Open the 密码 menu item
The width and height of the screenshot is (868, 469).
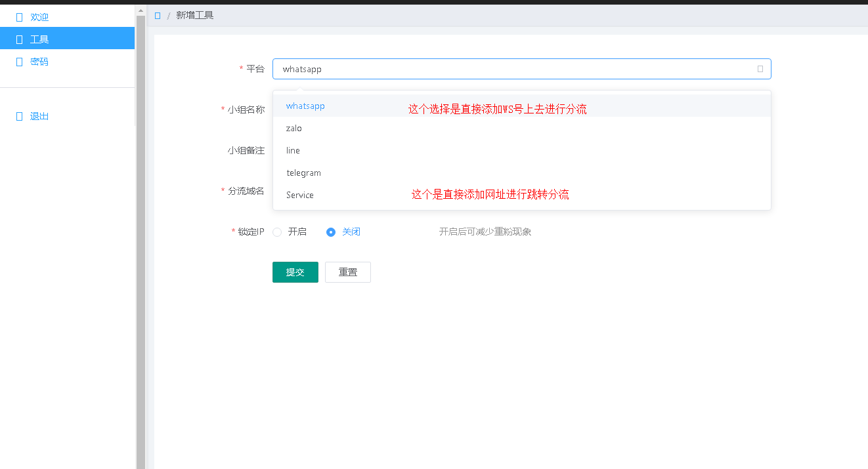(x=67, y=61)
